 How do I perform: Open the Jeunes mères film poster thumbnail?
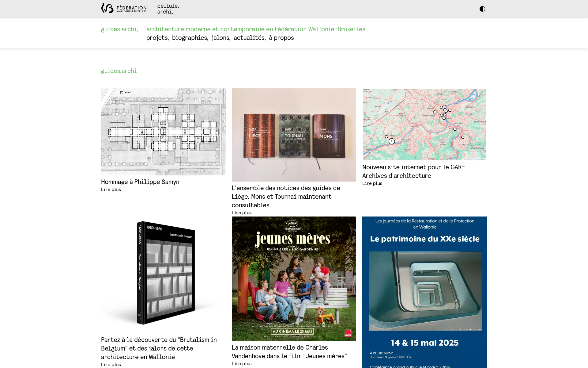[x=294, y=279]
